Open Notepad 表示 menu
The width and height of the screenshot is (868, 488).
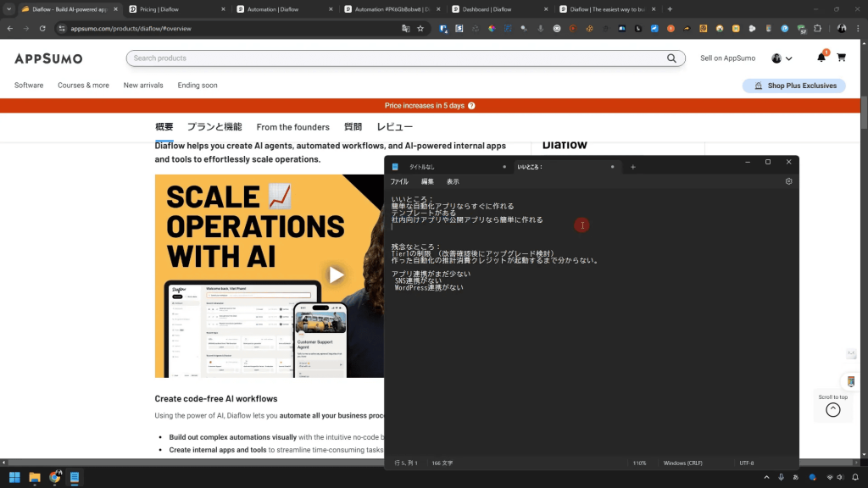coord(453,181)
